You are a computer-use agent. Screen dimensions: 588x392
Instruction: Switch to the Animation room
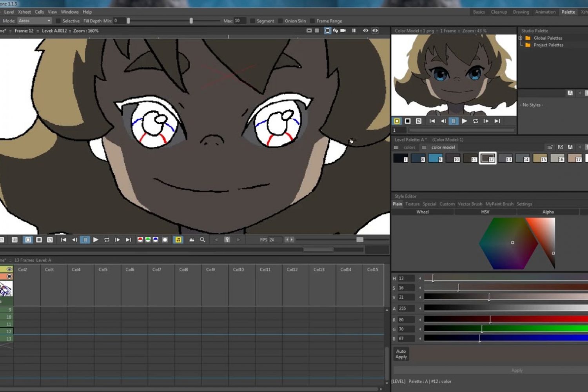545,12
